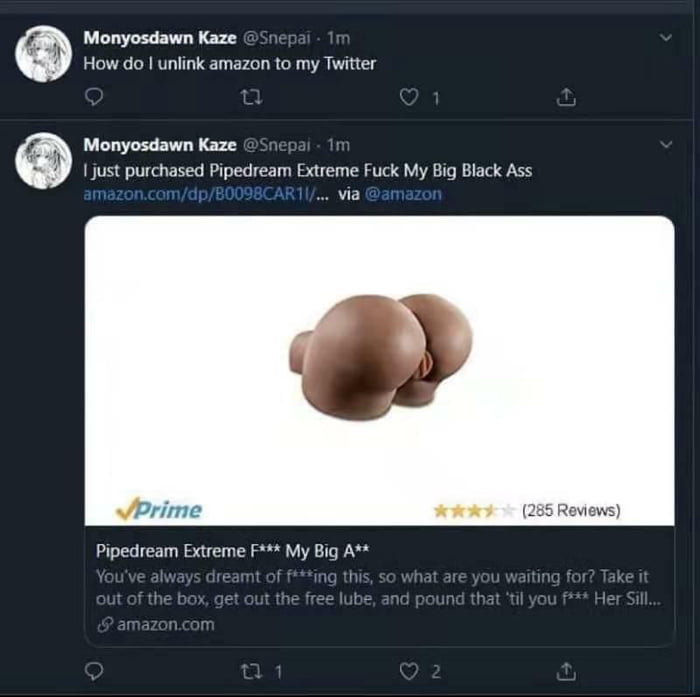Open the @amazon mention profile
The width and height of the screenshot is (700, 697).
point(403,194)
